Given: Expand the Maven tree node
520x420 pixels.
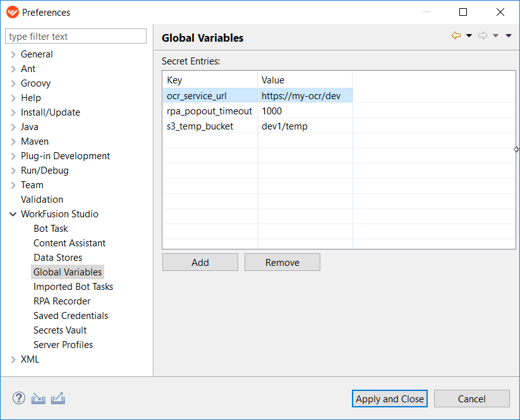Looking at the screenshot, I should 13,141.
